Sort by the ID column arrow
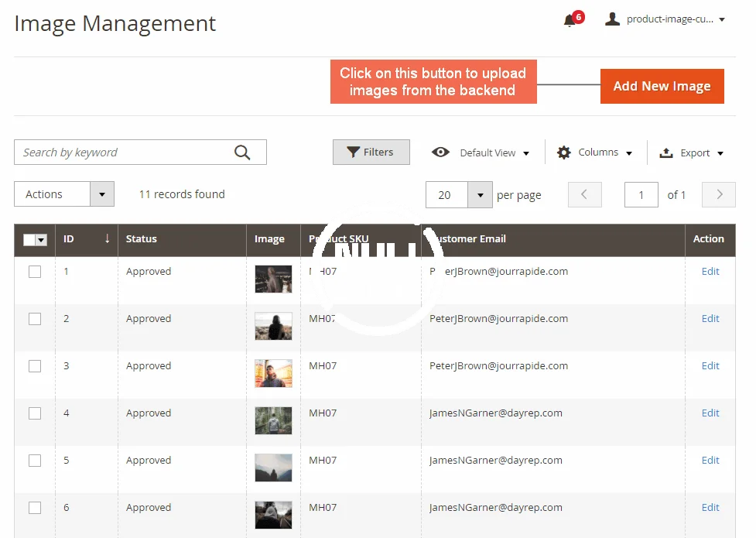756x538 pixels. 107,239
